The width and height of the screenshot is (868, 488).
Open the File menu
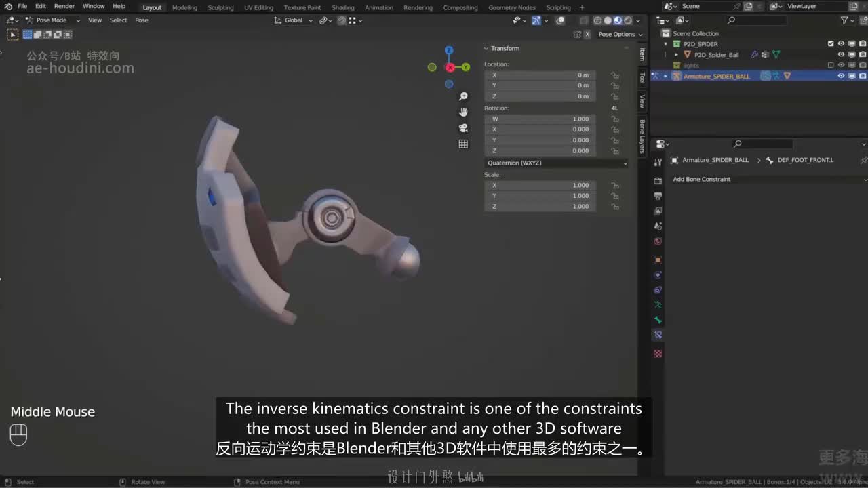coord(22,6)
